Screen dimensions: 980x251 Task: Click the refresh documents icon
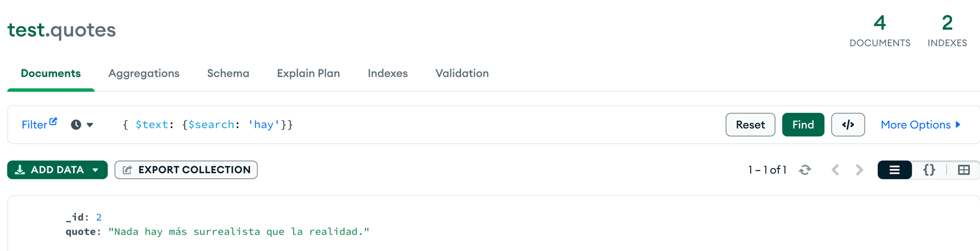point(805,170)
